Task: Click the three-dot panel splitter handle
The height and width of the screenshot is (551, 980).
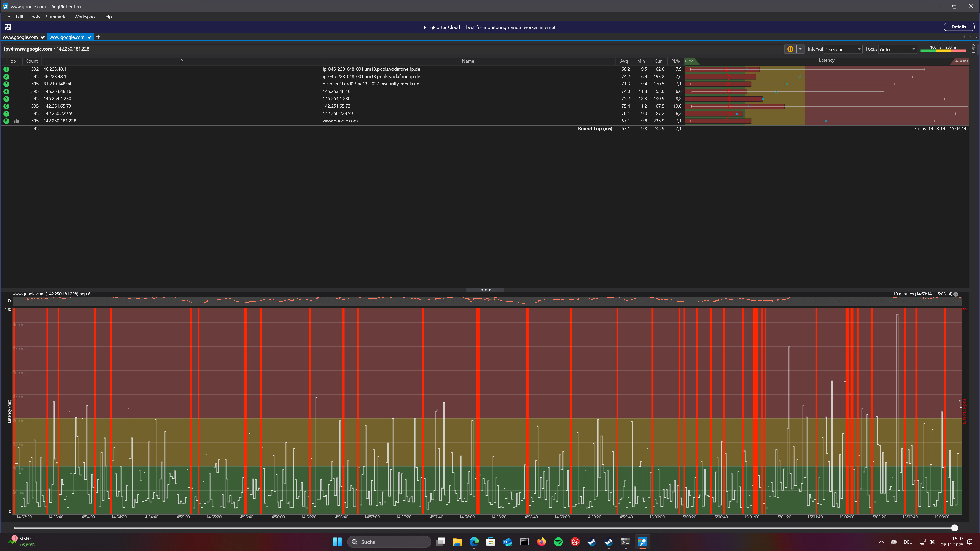Action: [485, 290]
